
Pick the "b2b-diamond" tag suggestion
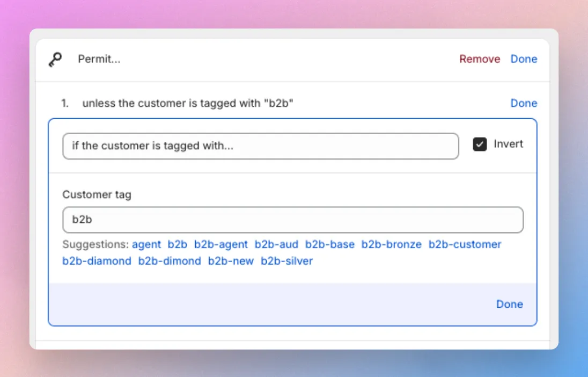(x=97, y=261)
